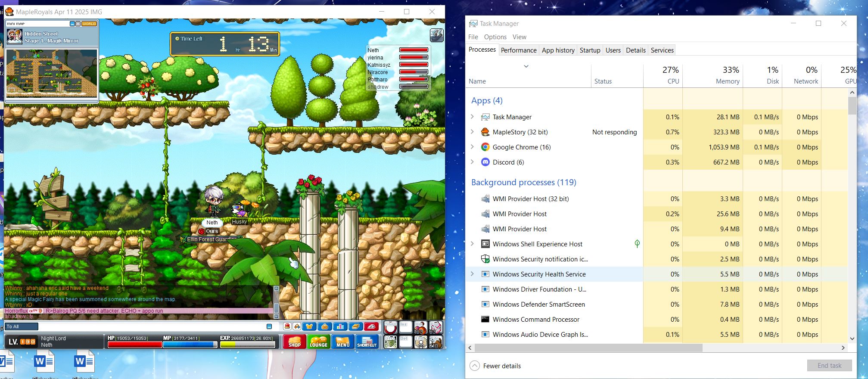Click the SHORTCUT icon in status bar
This screenshot has width=868, height=379.
pyautogui.click(x=367, y=342)
